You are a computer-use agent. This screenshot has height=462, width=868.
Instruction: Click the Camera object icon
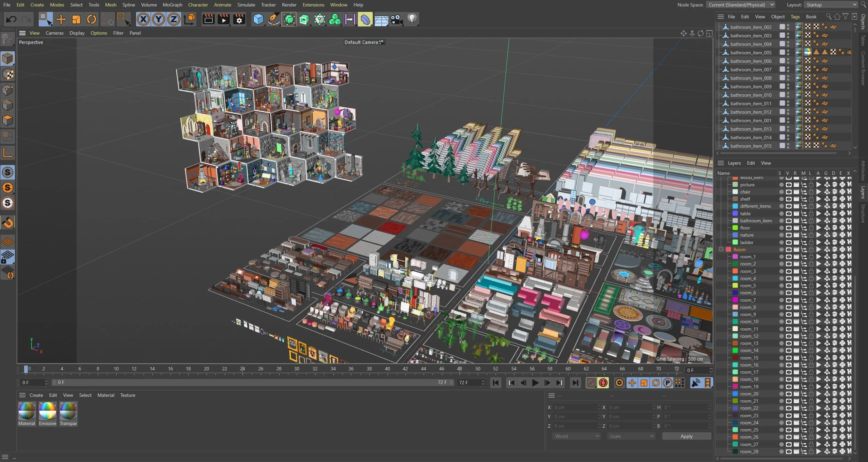(397, 19)
